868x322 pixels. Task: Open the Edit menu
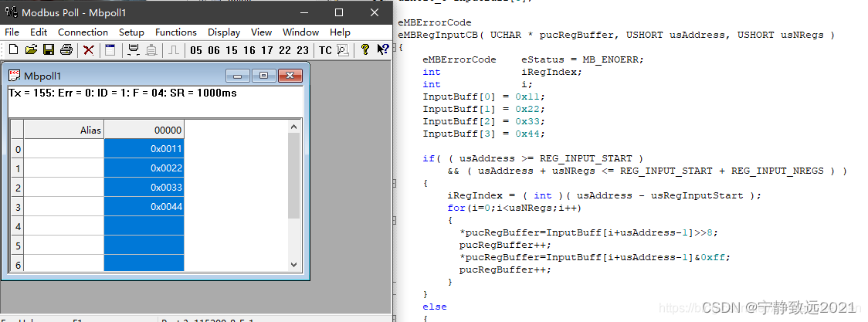tap(38, 32)
